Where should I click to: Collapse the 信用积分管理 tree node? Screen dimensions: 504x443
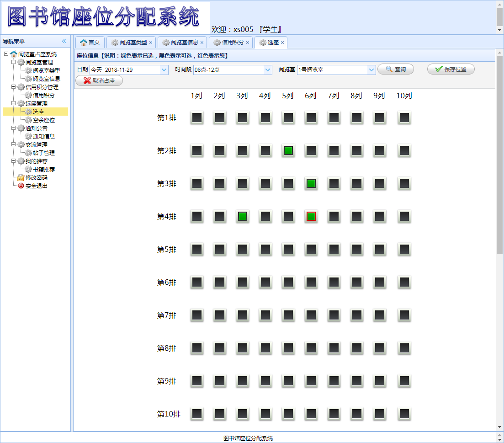[x=14, y=87]
